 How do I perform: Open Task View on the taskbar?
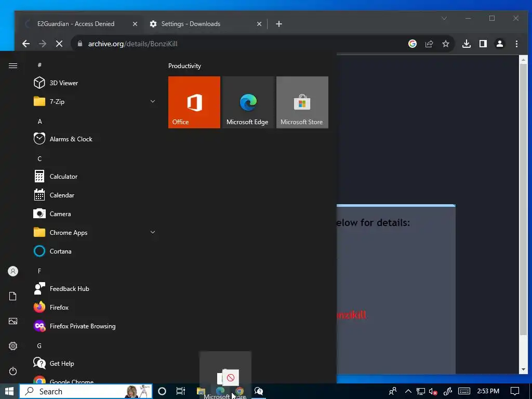181,391
